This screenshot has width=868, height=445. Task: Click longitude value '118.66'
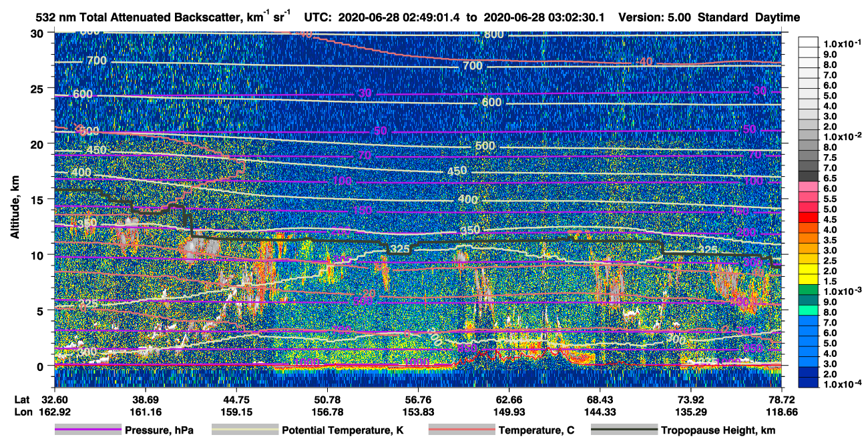(781, 412)
